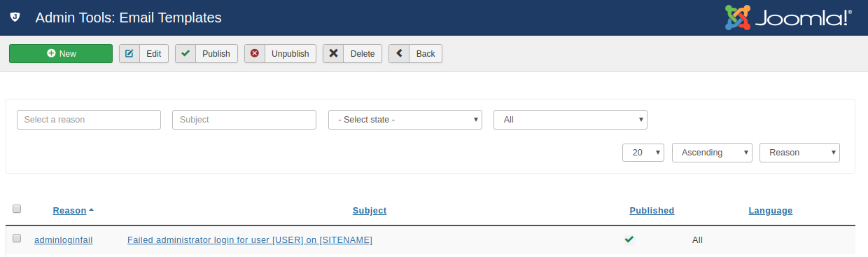Click the Publish checkmark icon
868x257 pixels.
[185, 53]
